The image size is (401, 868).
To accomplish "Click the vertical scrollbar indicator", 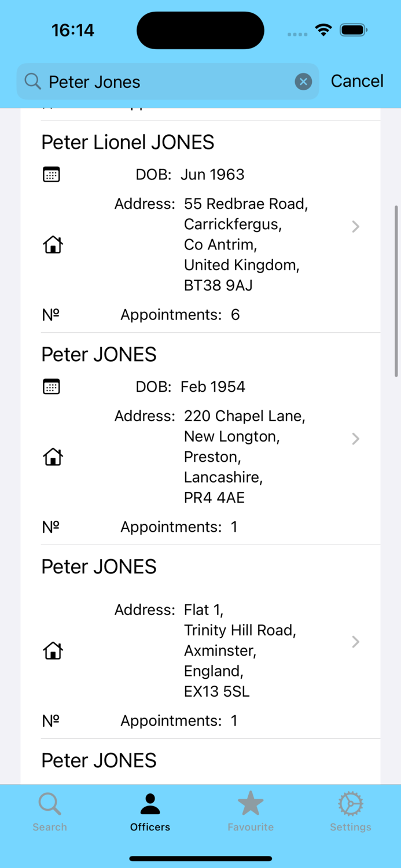I will click(x=396, y=291).
